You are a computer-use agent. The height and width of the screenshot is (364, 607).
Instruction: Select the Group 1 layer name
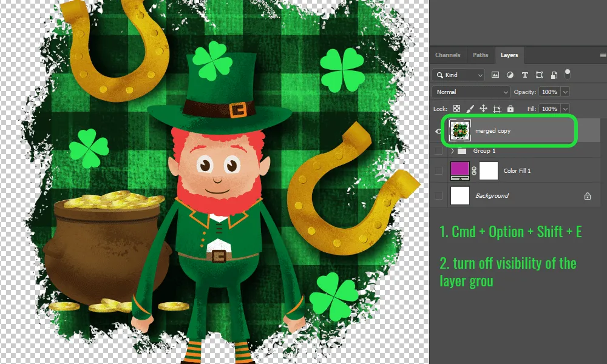point(484,151)
